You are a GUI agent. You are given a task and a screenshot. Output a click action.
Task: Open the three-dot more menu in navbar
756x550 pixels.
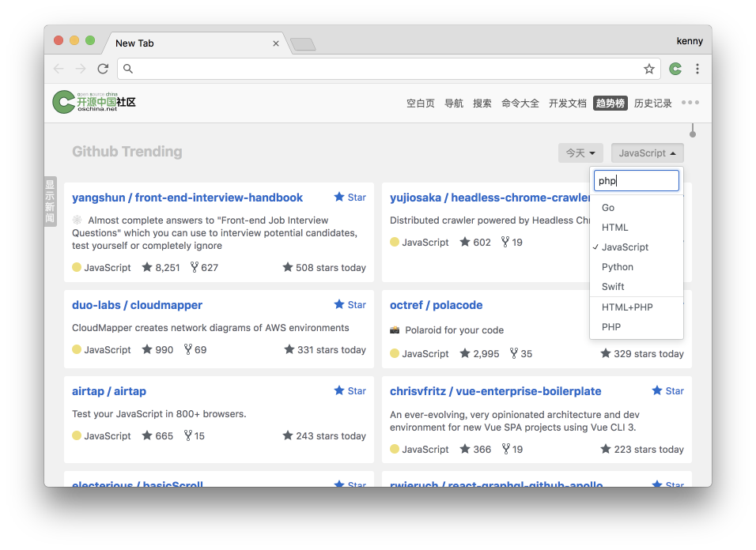coord(690,103)
